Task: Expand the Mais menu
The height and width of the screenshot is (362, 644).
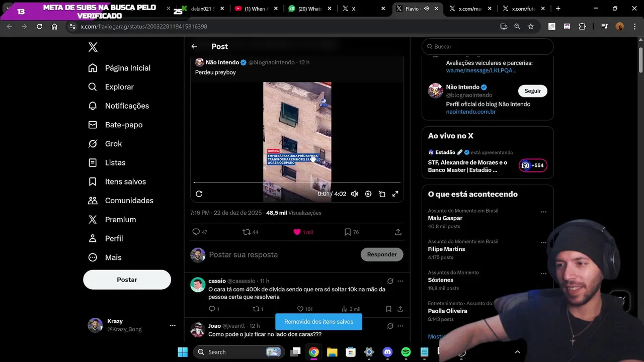Action: coord(105,257)
